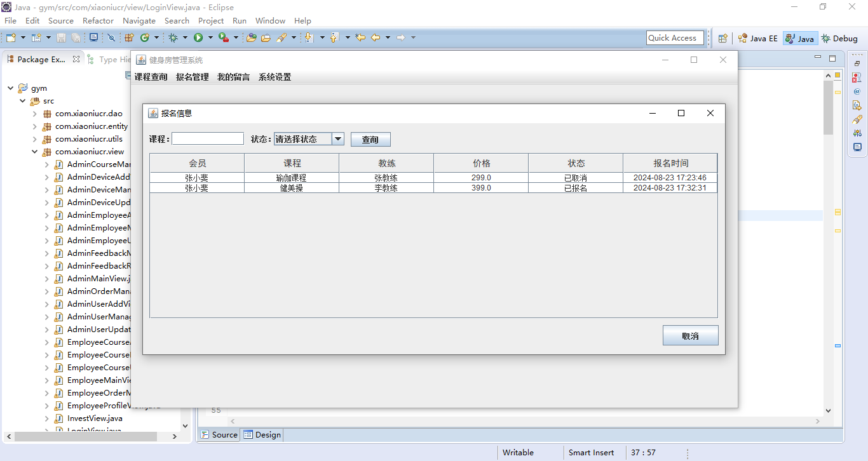Screen dimensions: 868x461
Task: Click the Package Explorer horizontal scrollbar
Action: pyautogui.click(x=86, y=437)
